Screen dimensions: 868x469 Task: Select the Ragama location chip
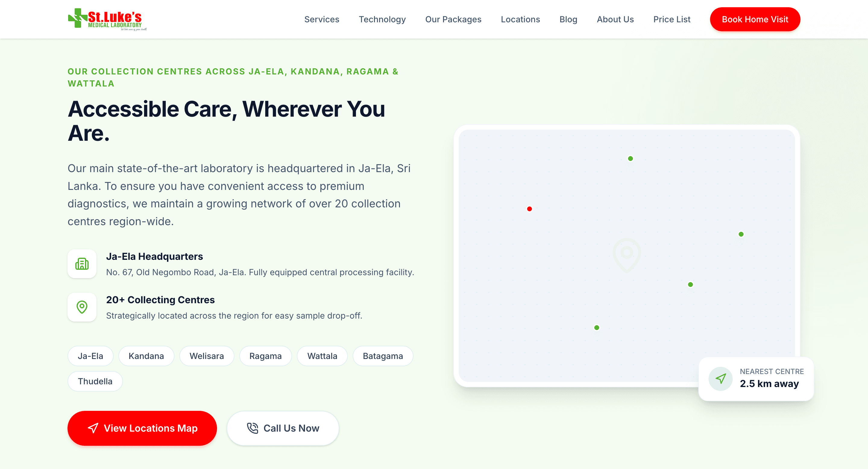[265, 356]
